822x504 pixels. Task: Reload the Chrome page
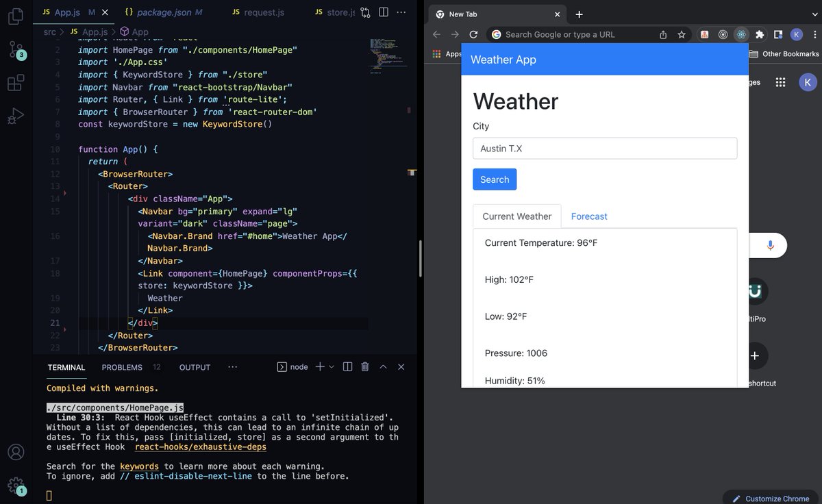click(473, 34)
